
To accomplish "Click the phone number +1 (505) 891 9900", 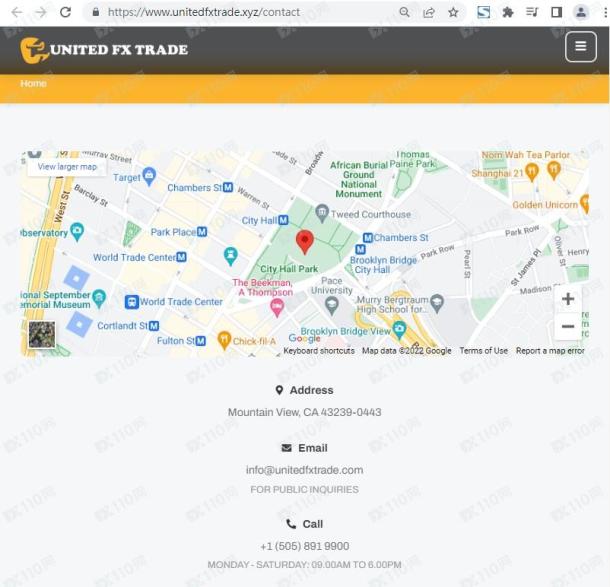I will point(305,546).
